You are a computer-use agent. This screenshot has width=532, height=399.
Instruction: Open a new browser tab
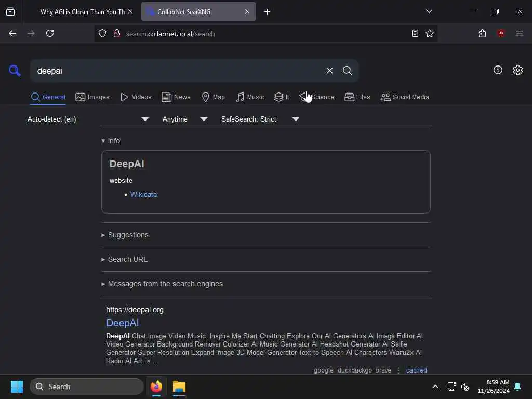point(267,12)
